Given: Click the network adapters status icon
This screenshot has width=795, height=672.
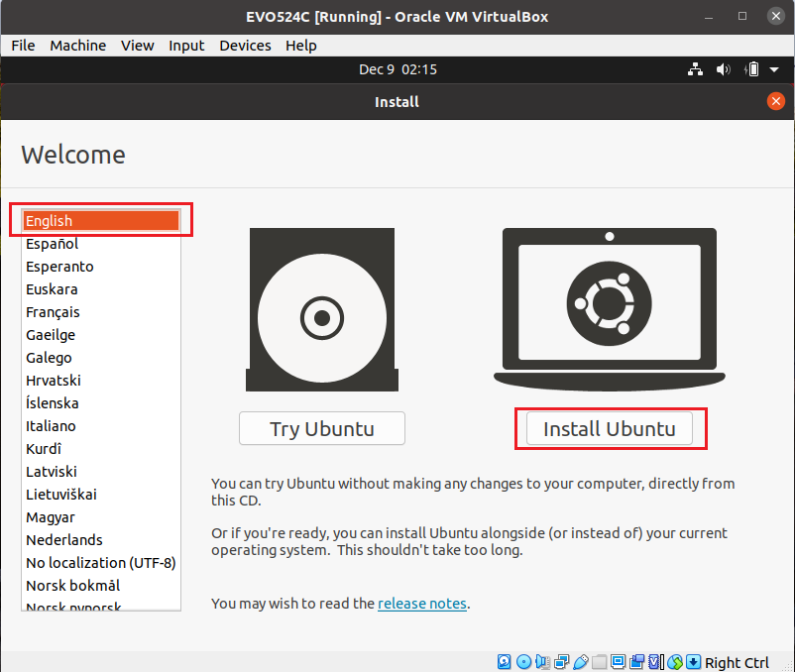Looking at the screenshot, I should tap(562, 661).
